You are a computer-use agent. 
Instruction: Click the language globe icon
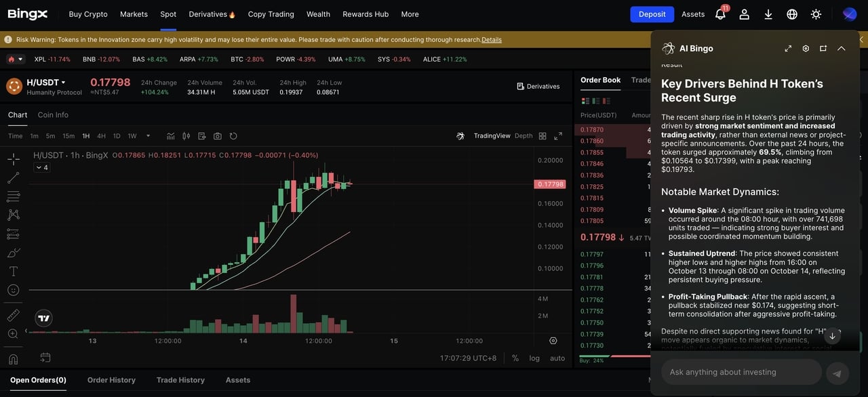click(792, 14)
